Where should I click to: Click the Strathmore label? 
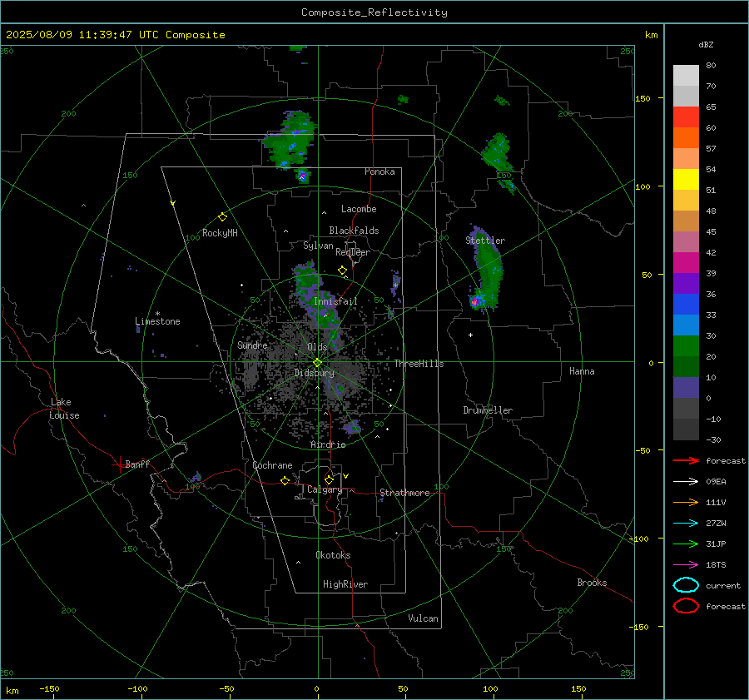pyautogui.click(x=404, y=493)
